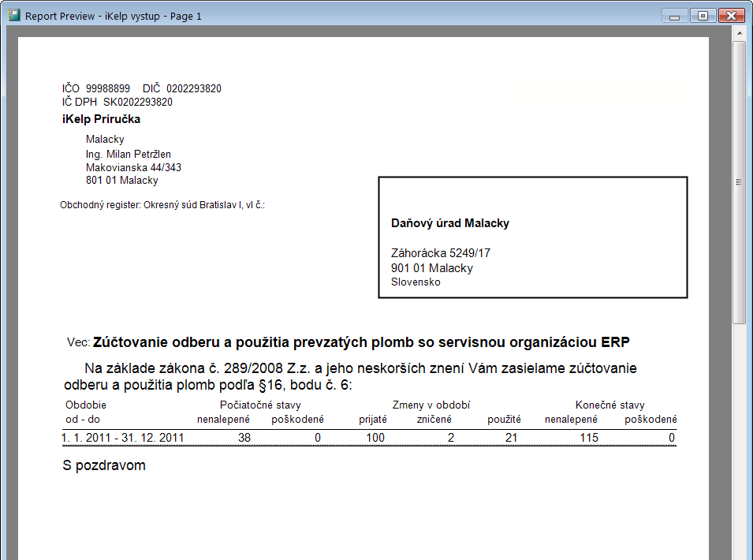
Task: Click the period cell '1. 1. 2011 - 31. 12. 2011'
Action: click(122, 438)
